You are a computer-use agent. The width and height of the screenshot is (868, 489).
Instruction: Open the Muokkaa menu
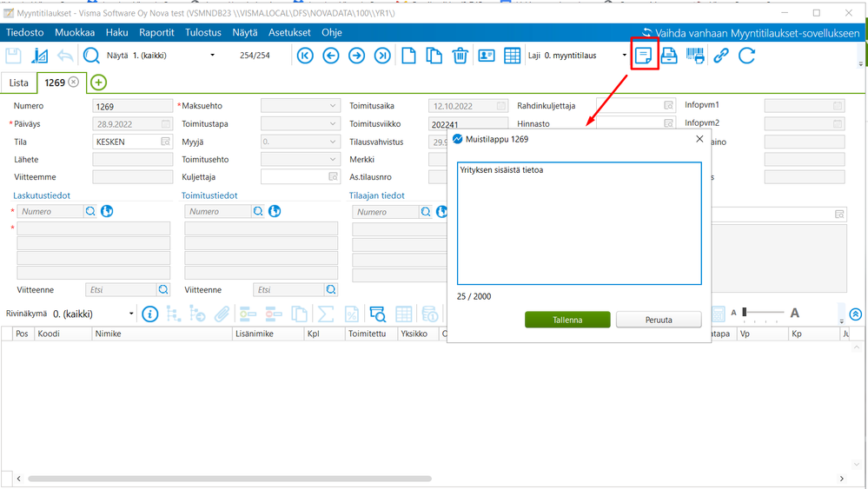(x=75, y=32)
